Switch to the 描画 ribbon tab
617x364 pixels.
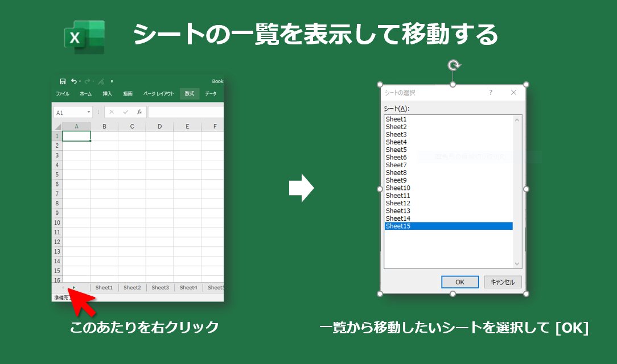tap(127, 93)
